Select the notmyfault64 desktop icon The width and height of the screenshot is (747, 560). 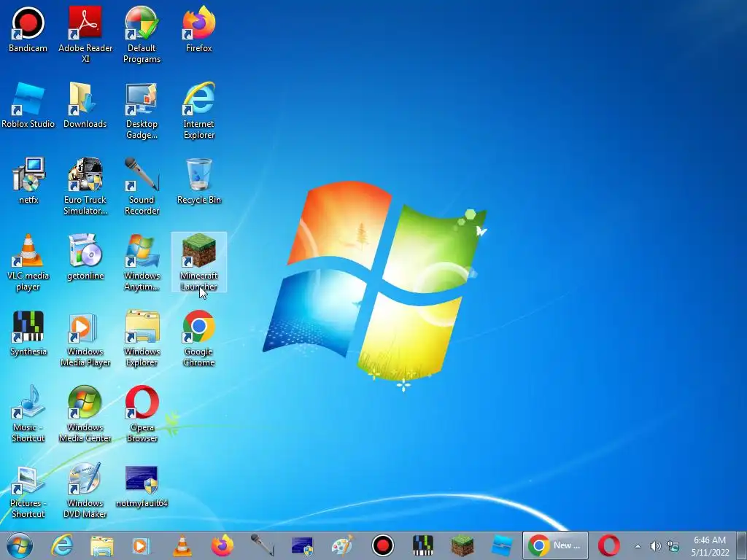click(142, 485)
